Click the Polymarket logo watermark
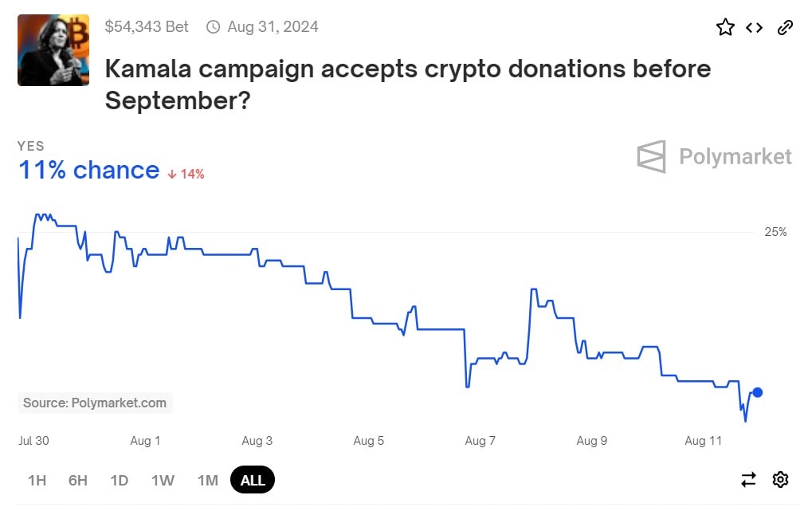The width and height of the screenshot is (812, 511). click(715, 156)
